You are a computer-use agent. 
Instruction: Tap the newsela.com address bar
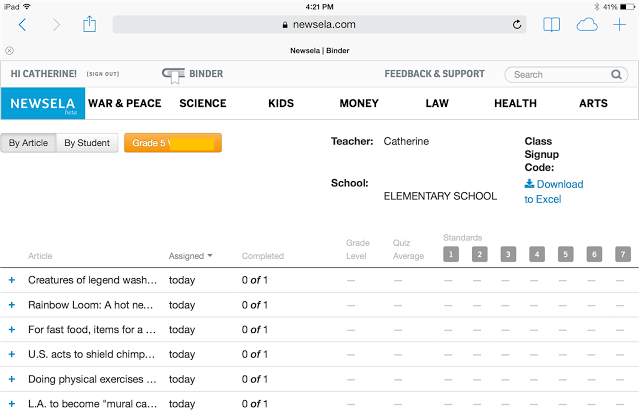[x=319, y=24]
